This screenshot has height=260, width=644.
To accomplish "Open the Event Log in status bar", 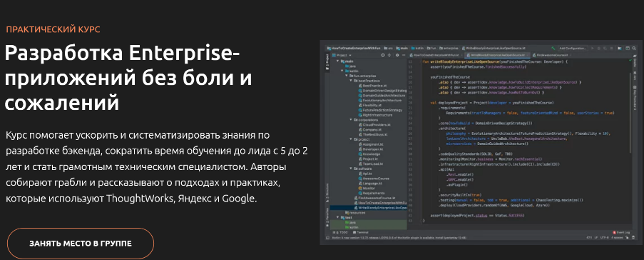I will pyautogui.click(x=620, y=232).
